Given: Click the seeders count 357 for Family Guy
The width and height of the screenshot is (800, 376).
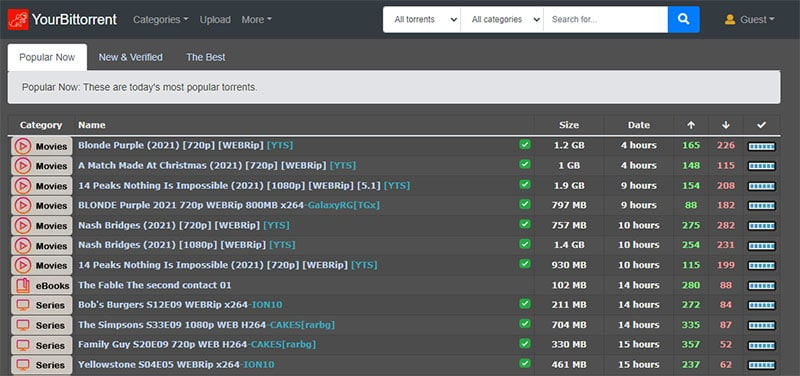Looking at the screenshot, I should [x=691, y=345].
